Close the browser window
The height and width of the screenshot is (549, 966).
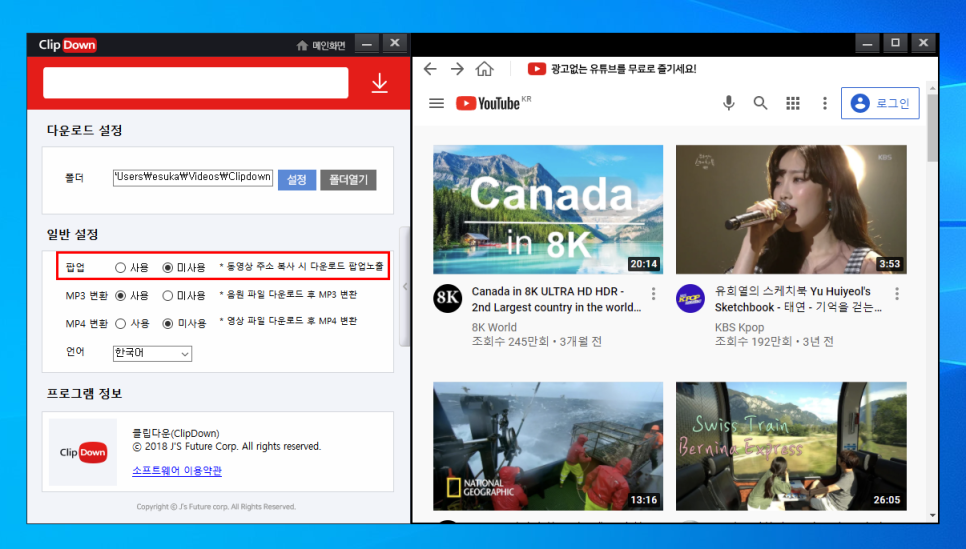923,43
